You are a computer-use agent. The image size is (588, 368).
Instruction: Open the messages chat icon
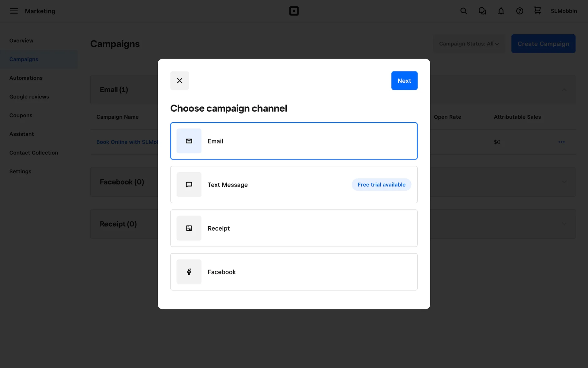482,11
